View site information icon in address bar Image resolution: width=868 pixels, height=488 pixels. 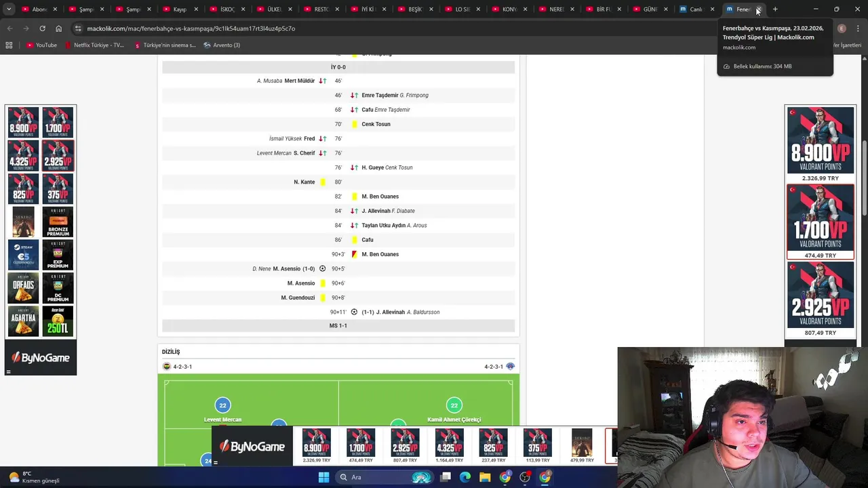78,28
